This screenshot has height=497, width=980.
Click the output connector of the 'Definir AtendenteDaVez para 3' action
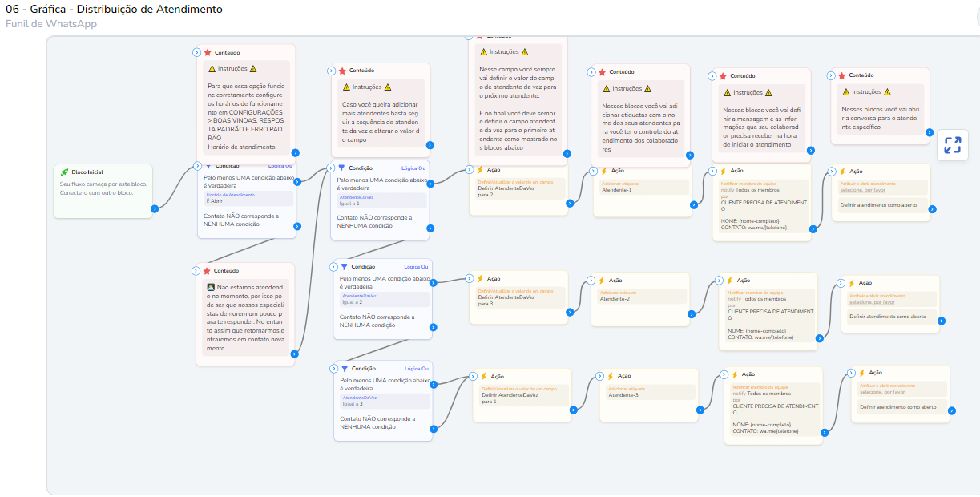[568, 312]
